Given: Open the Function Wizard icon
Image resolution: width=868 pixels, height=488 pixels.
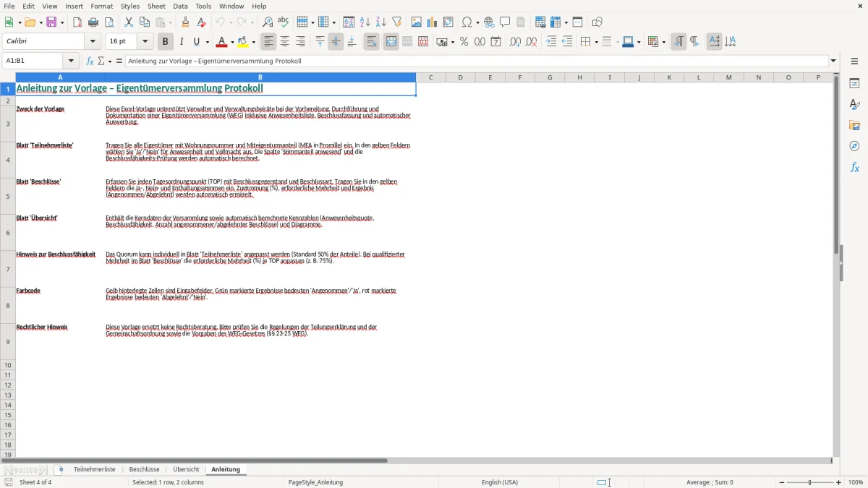Looking at the screenshot, I should point(90,61).
